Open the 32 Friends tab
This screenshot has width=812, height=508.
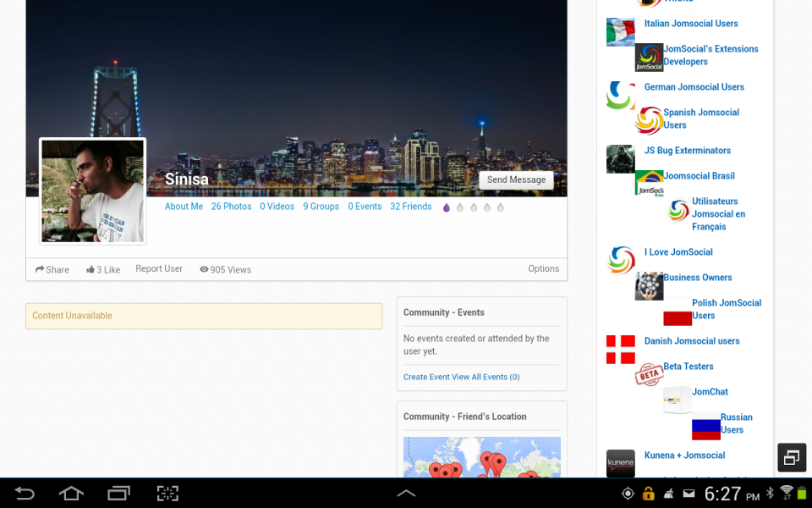[411, 207]
